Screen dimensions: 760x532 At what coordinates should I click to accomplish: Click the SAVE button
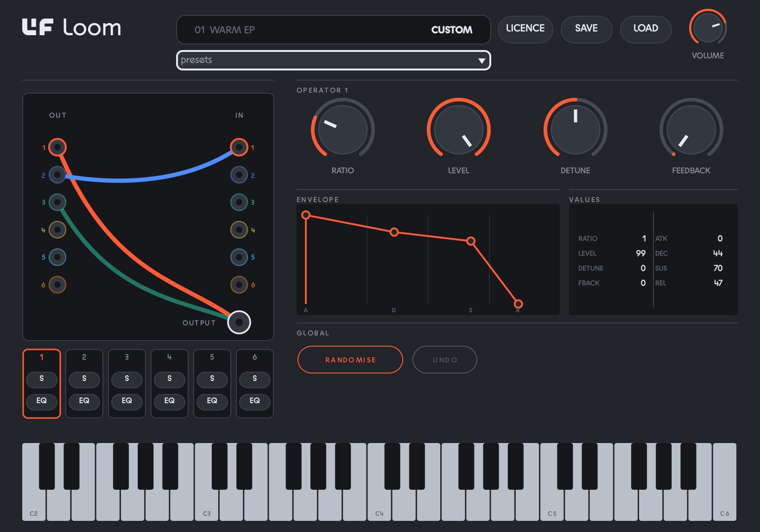point(586,29)
